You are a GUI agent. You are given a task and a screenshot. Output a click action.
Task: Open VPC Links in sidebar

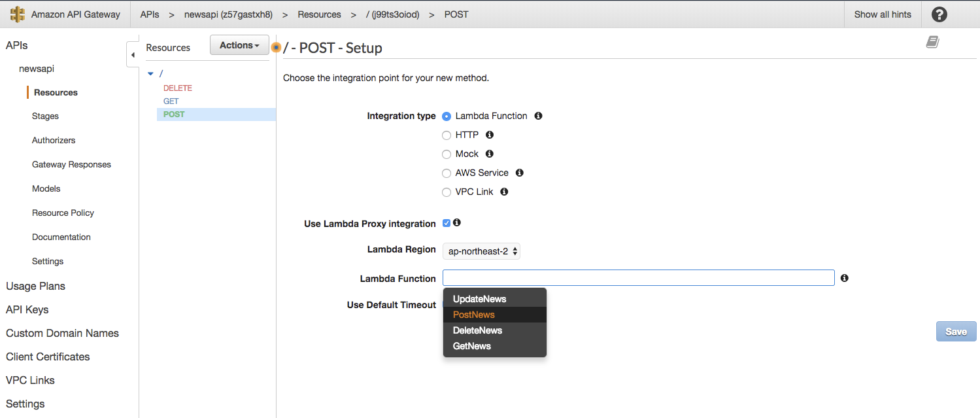[30, 380]
